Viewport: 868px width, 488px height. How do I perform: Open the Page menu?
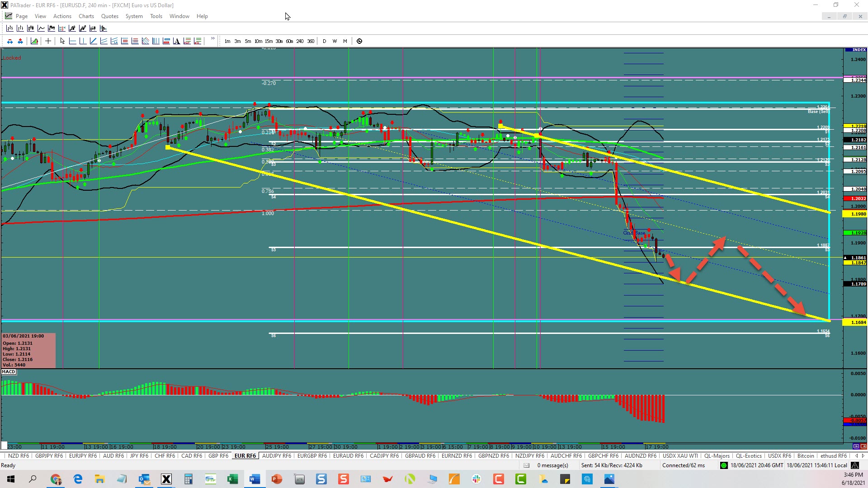22,16
